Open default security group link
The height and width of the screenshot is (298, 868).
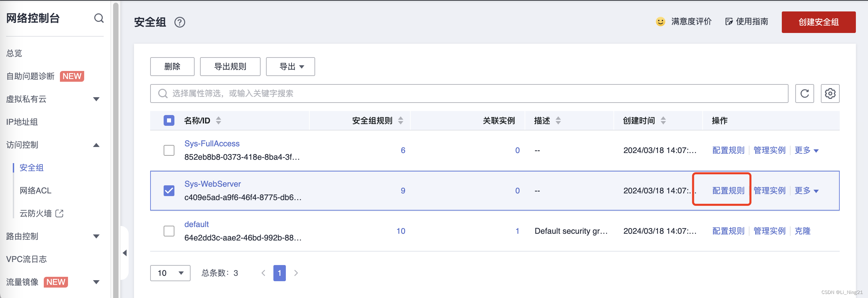(196, 224)
